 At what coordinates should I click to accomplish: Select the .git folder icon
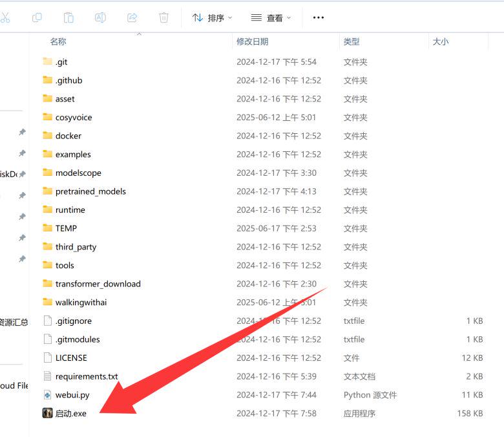tap(48, 61)
